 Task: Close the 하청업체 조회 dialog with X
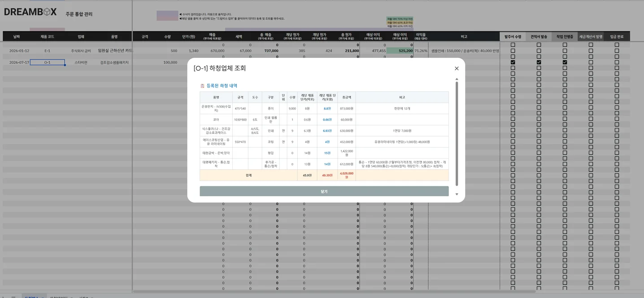[x=457, y=69]
